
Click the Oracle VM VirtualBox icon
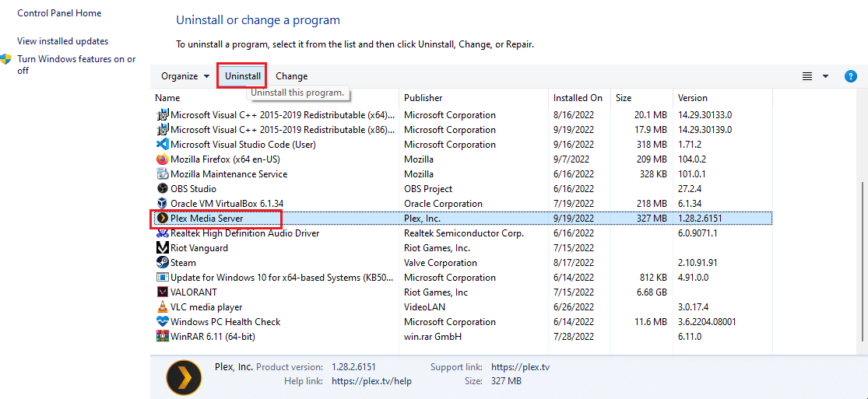pyautogui.click(x=162, y=204)
